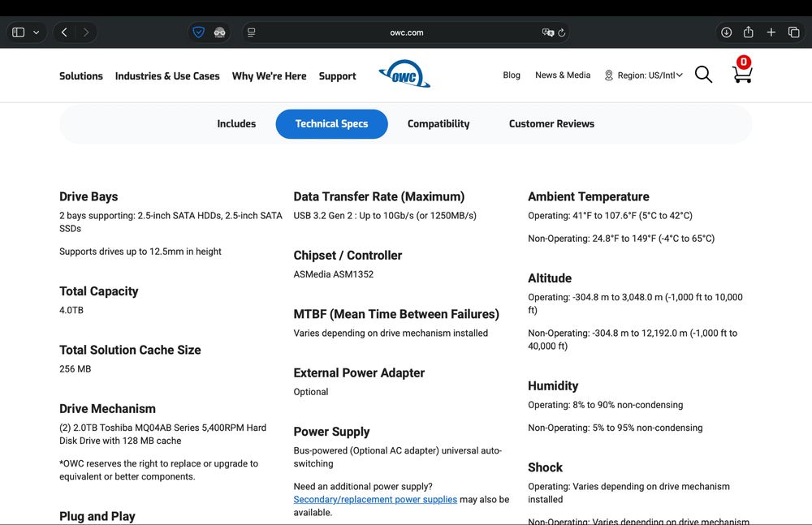Image resolution: width=812 pixels, height=525 pixels.
Task: Click the Humidity heading
Action: click(552, 385)
